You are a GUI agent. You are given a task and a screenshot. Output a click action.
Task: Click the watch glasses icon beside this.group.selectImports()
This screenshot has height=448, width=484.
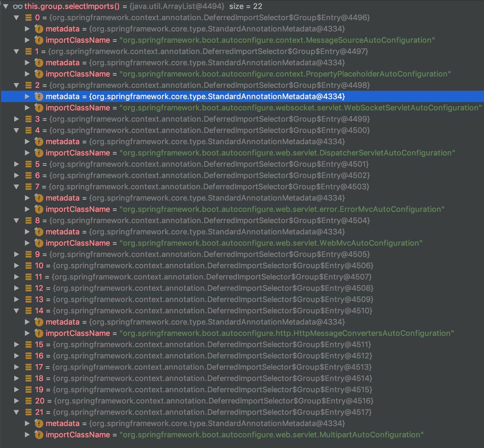coord(18,6)
